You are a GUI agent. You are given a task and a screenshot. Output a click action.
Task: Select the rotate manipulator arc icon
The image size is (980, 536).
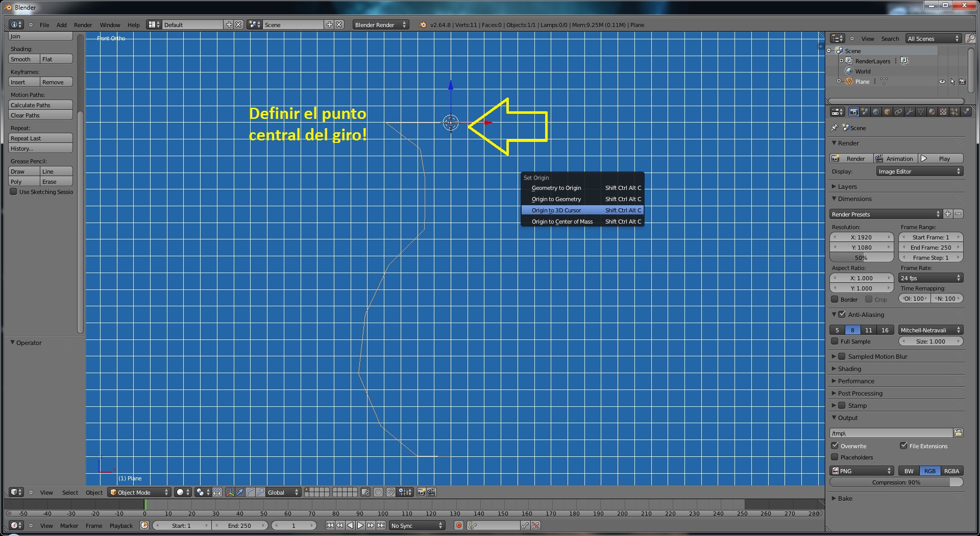point(250,492)
